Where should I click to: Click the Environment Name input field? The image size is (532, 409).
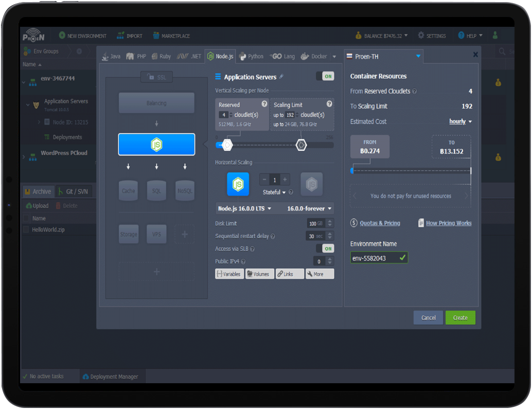pyautogui.click(x=379, y=258)
